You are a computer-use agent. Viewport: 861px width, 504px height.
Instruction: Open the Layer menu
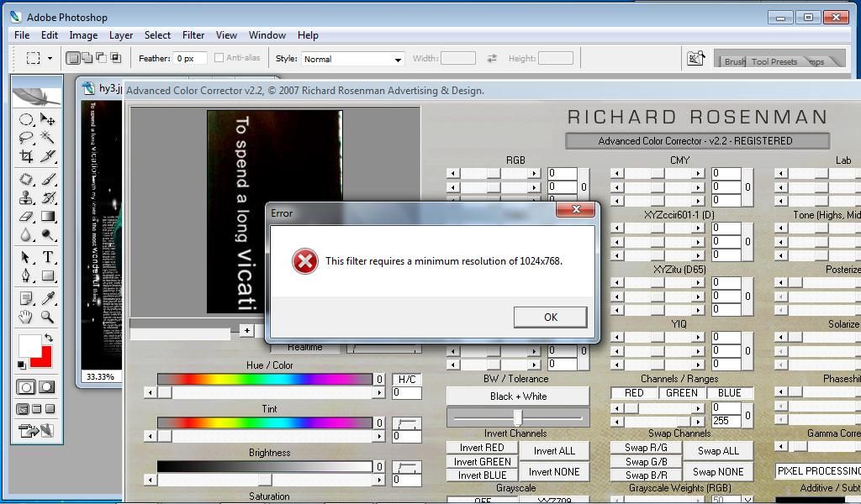[121, 35]
